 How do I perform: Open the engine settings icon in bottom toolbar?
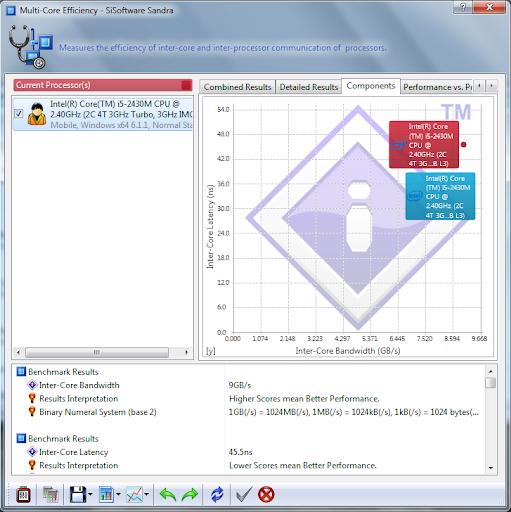coord(23,495)
